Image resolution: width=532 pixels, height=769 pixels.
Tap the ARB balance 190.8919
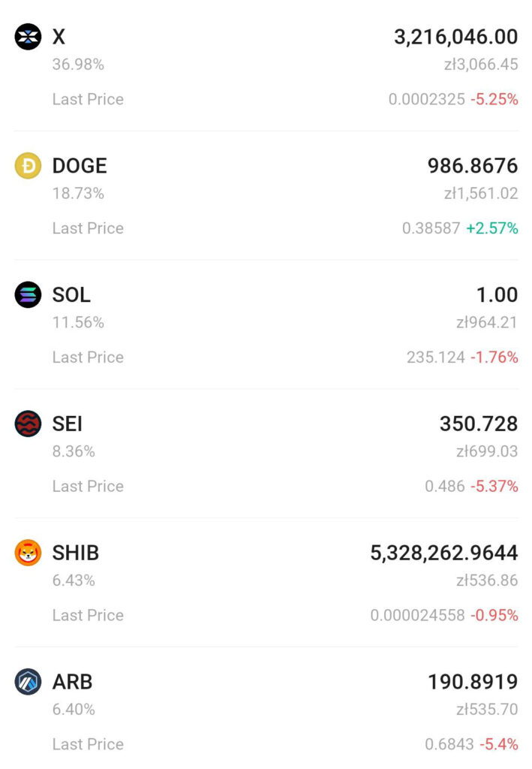pyautogui.click(x=473, y=682)
